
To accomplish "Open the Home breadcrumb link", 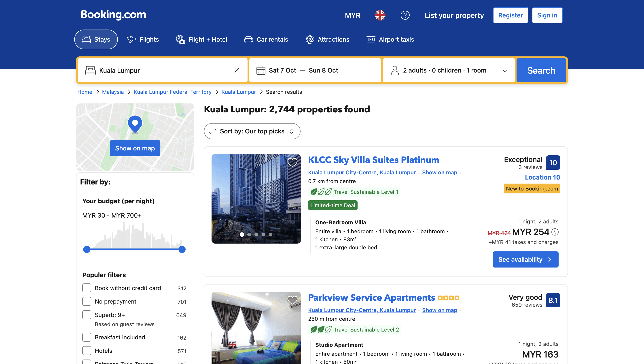I will coord(85,92).
